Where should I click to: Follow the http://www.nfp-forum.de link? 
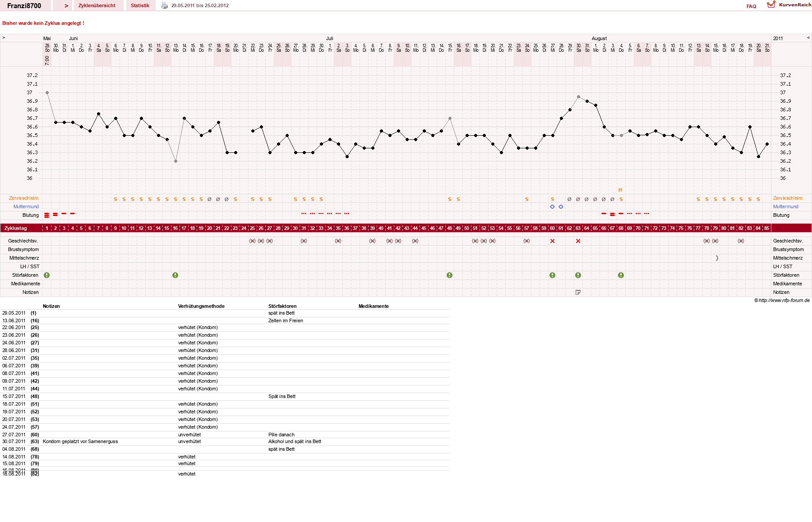pos(784,300)
